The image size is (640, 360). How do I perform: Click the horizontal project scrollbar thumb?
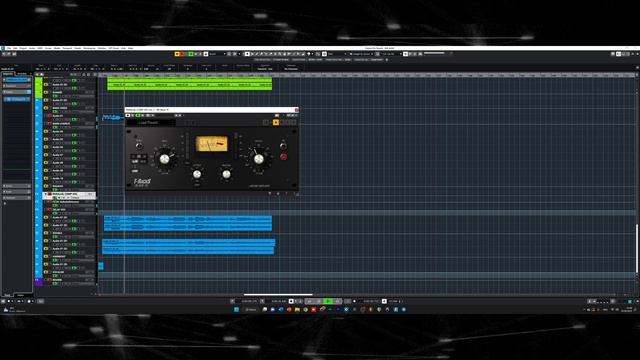(x=278, y=294)
